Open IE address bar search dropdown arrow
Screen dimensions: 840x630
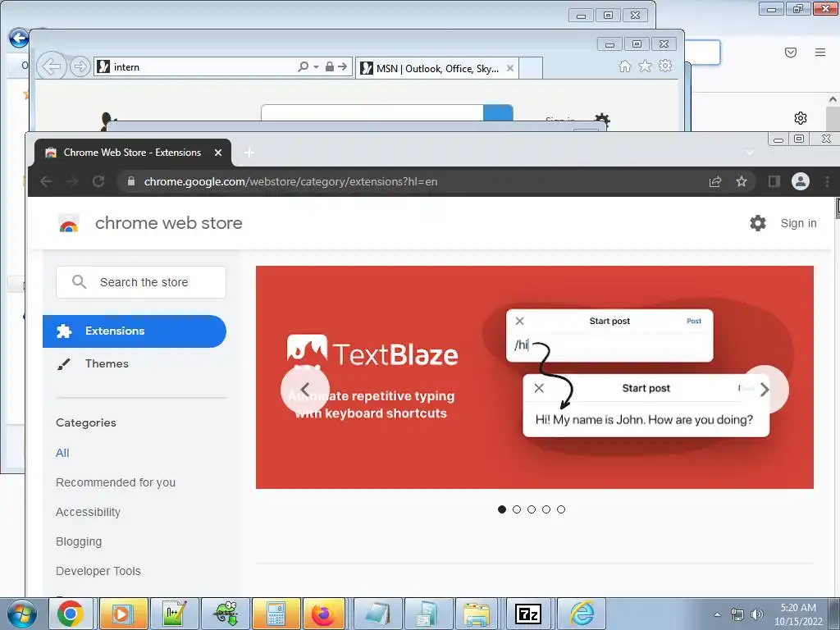point(316,67)
